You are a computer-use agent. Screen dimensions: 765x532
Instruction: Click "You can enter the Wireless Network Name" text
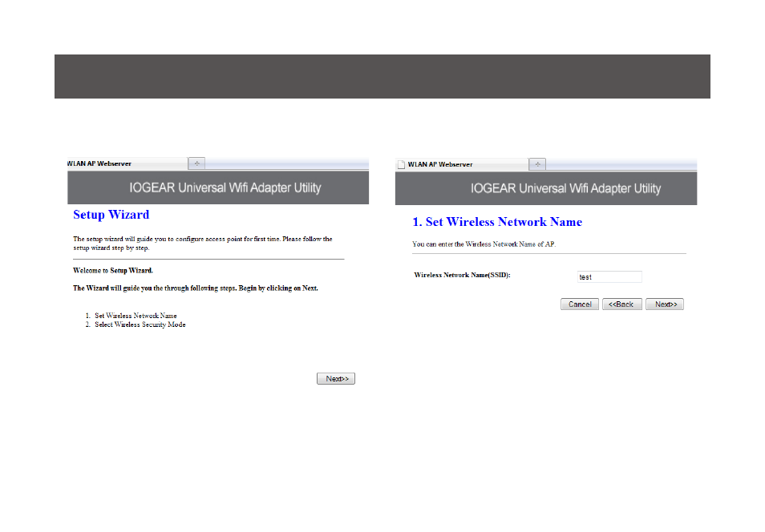484,244
